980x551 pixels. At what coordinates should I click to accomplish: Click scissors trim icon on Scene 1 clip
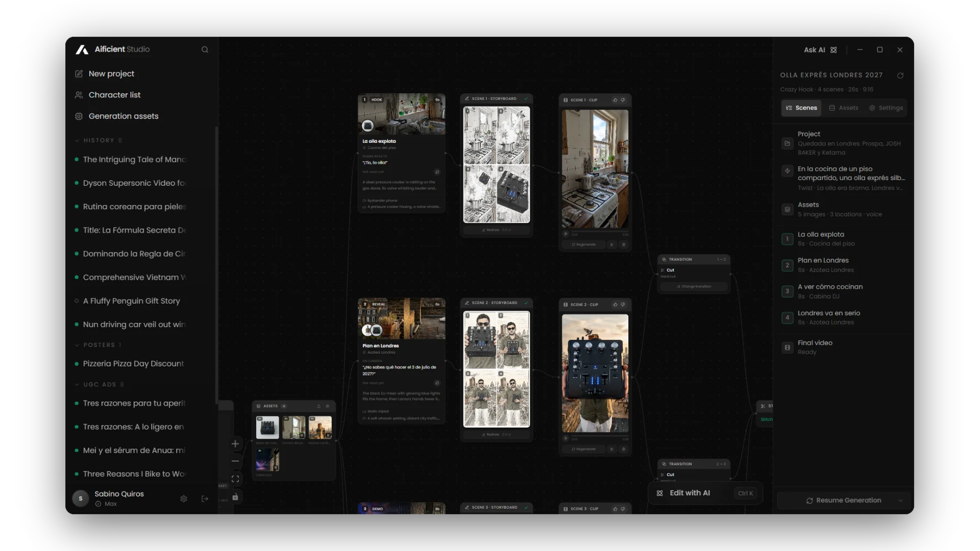612,244
